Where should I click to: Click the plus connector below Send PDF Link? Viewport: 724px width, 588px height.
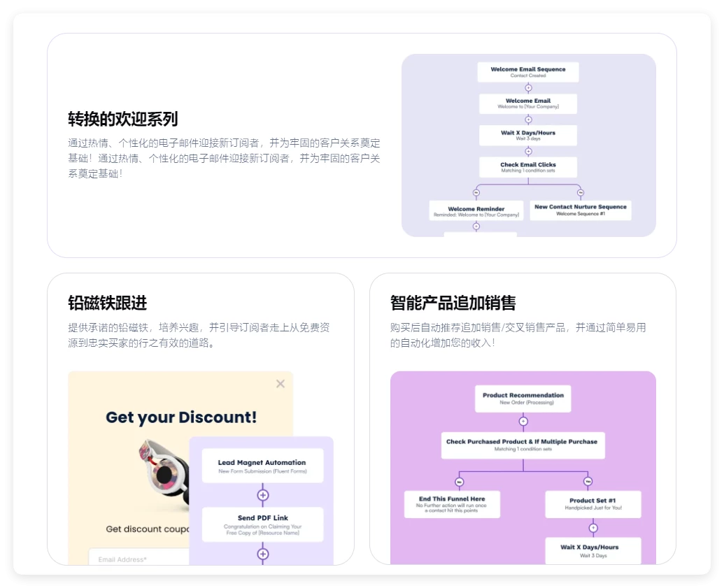tap(262, 553)
